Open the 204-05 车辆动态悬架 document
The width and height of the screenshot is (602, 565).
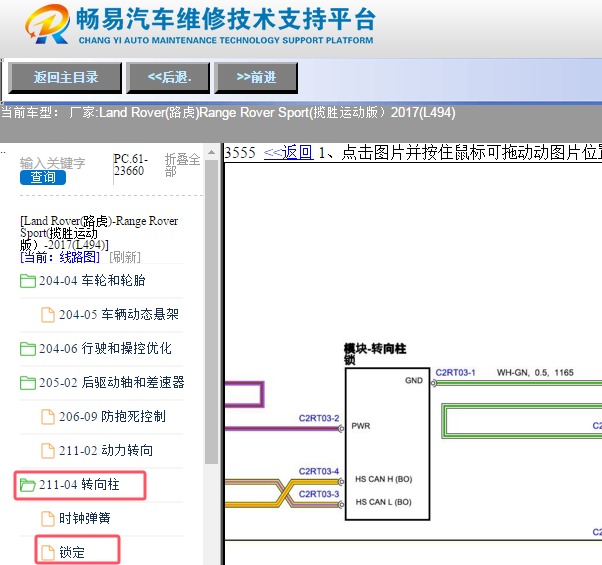(119, 314)
